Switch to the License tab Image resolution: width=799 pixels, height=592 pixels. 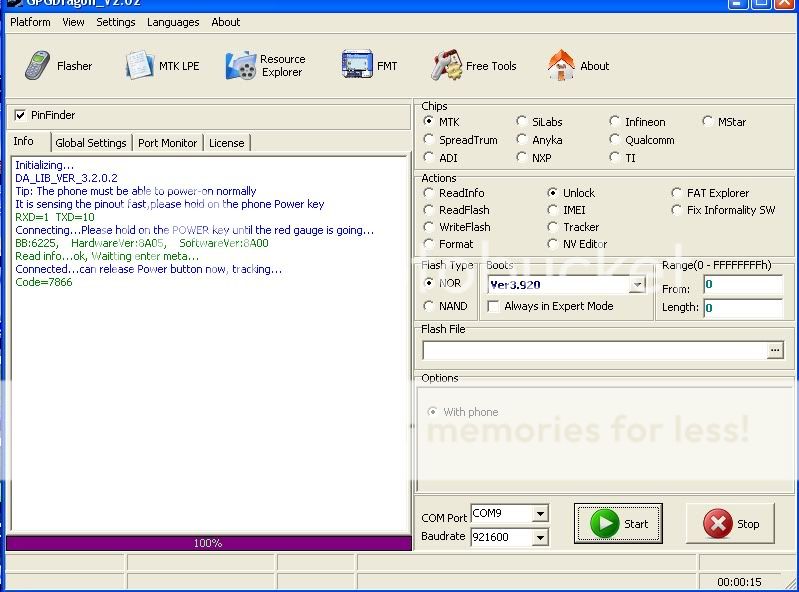(x=227, y=143)
